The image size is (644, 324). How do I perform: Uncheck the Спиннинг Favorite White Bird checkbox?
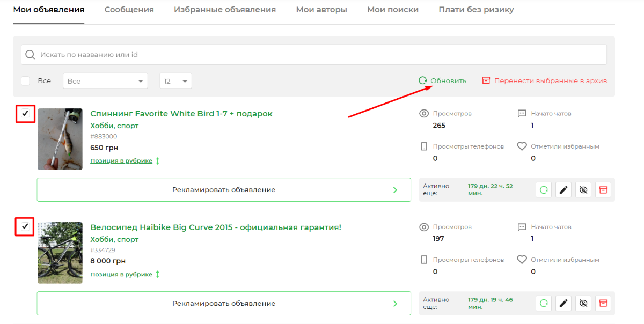[25, 113]
